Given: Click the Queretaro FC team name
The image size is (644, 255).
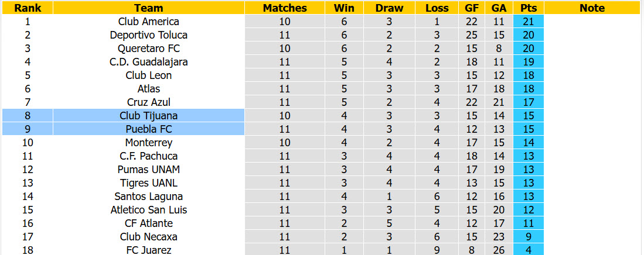Looking at the screenshot, I should (149, 49).
